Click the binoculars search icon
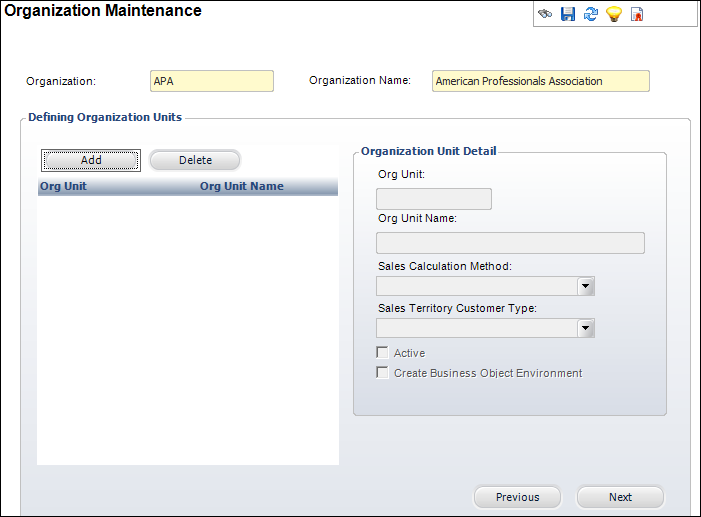 coord(545,14)
